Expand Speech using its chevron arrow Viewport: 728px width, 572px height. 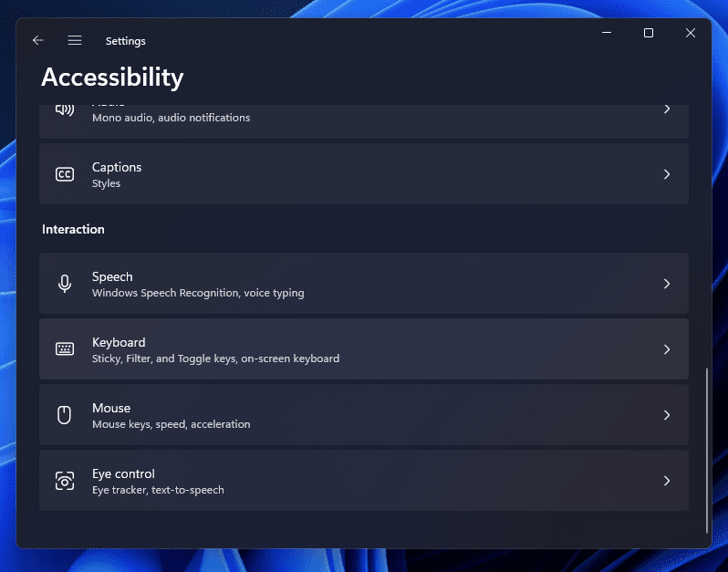[x=667, y=284]
